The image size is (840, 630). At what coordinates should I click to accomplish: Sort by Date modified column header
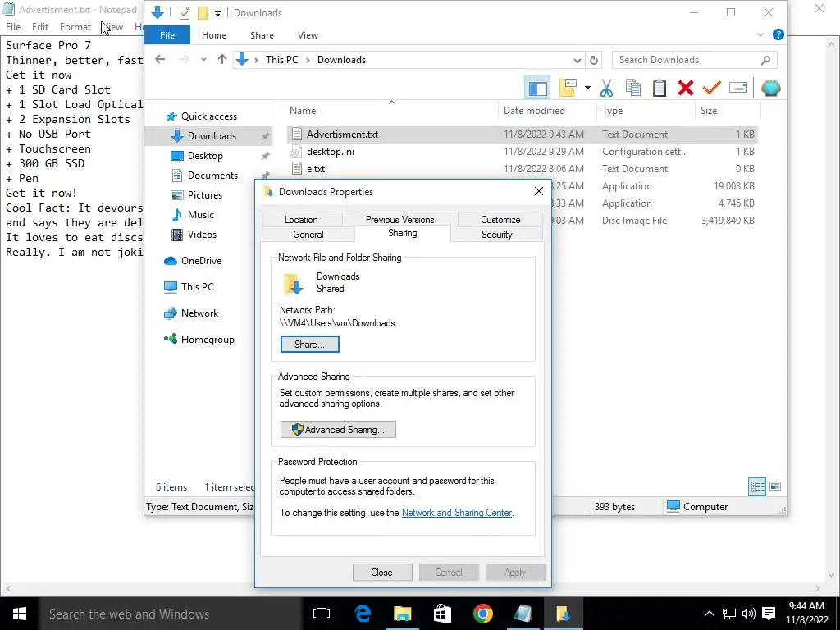point(534,111)
